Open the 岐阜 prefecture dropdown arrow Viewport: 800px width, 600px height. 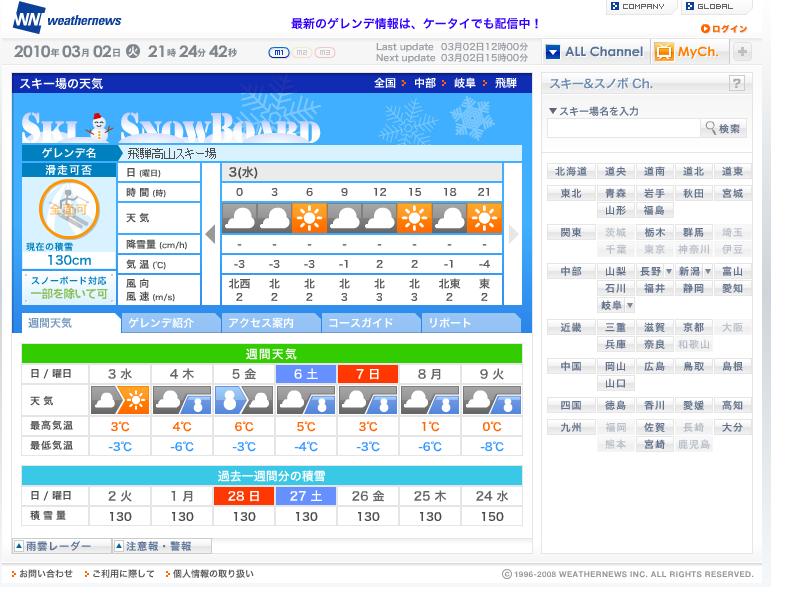[630, 306]
